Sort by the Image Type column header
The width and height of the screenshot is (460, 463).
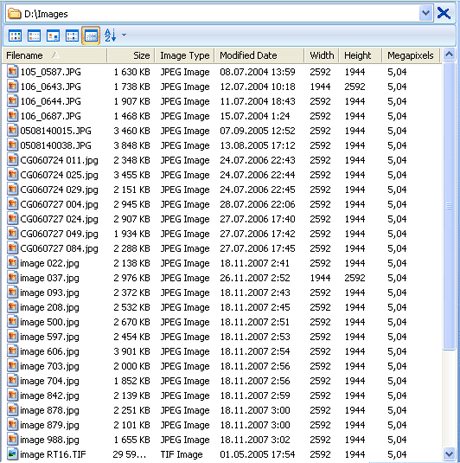tap(185, 55)
